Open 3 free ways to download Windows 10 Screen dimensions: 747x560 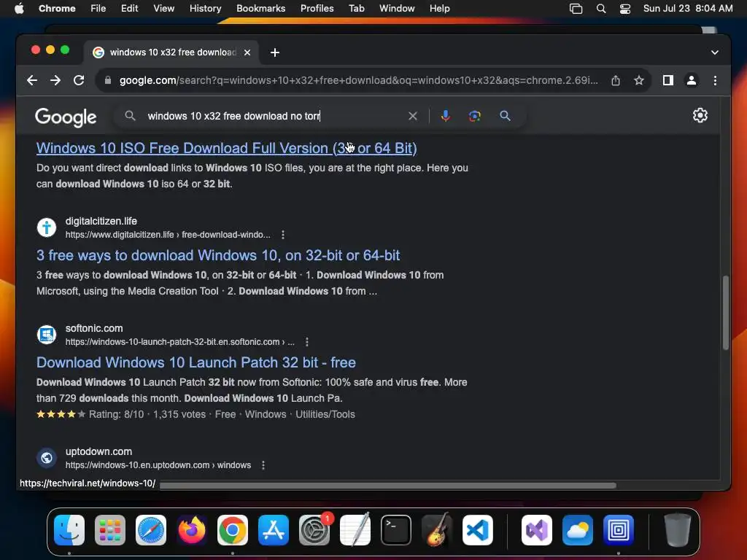(x=217, y=255)
